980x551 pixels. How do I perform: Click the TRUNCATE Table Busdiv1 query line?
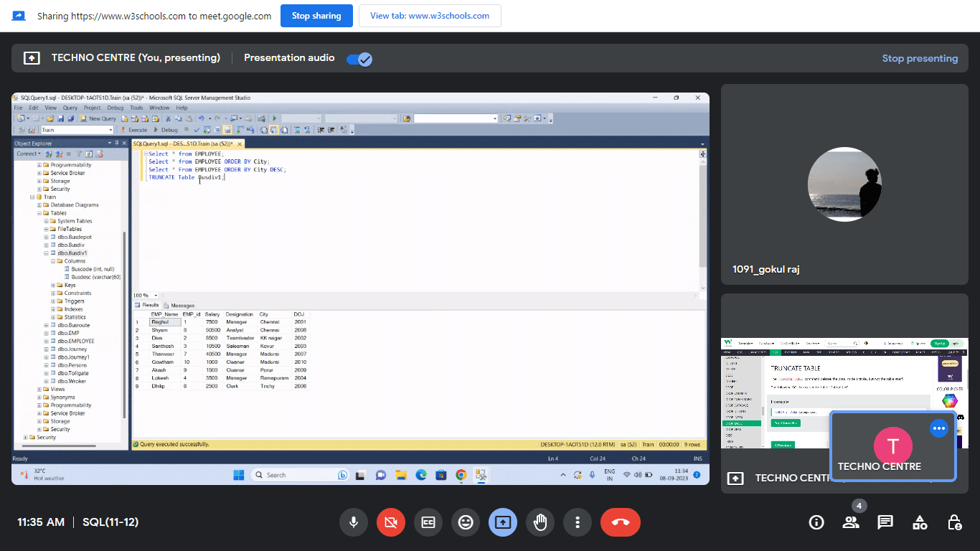(x=186, y=177)
